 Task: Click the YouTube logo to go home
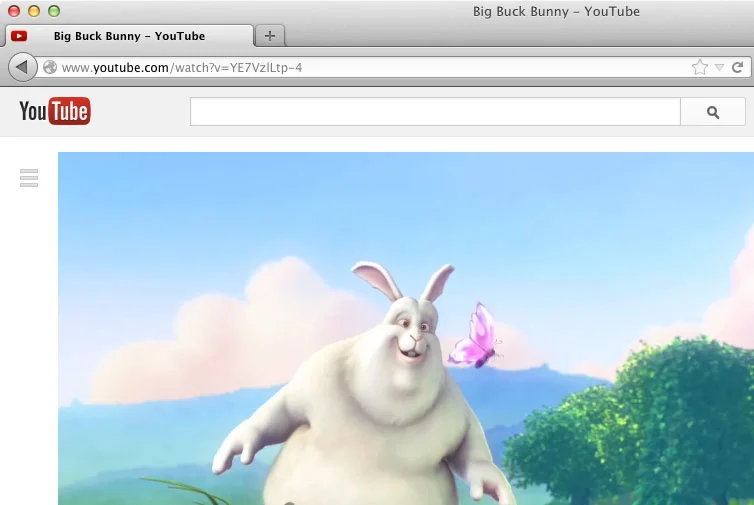pyautogui.click(x=55, y=111)
